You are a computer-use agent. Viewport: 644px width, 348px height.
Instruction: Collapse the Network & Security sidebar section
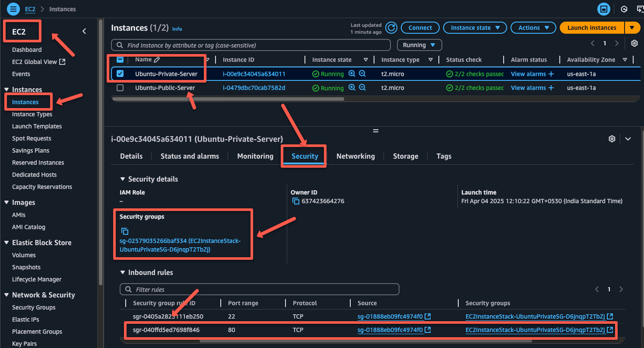click(6, 295)
